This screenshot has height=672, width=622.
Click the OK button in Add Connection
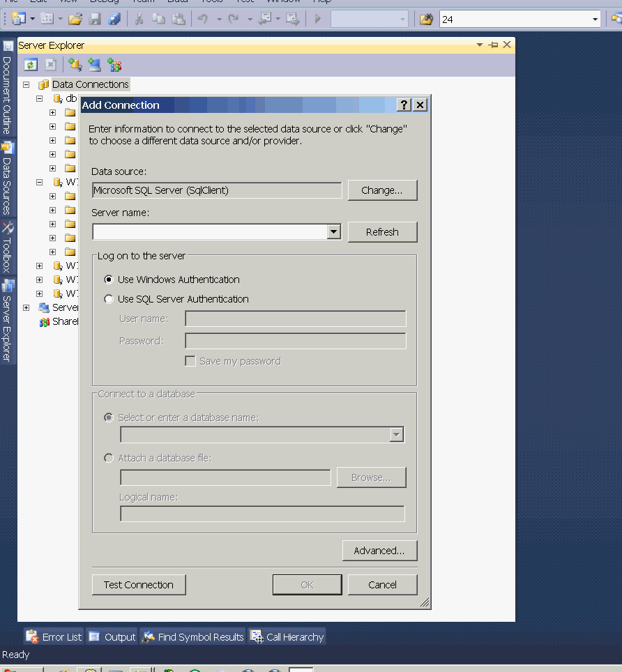[308, 585]
